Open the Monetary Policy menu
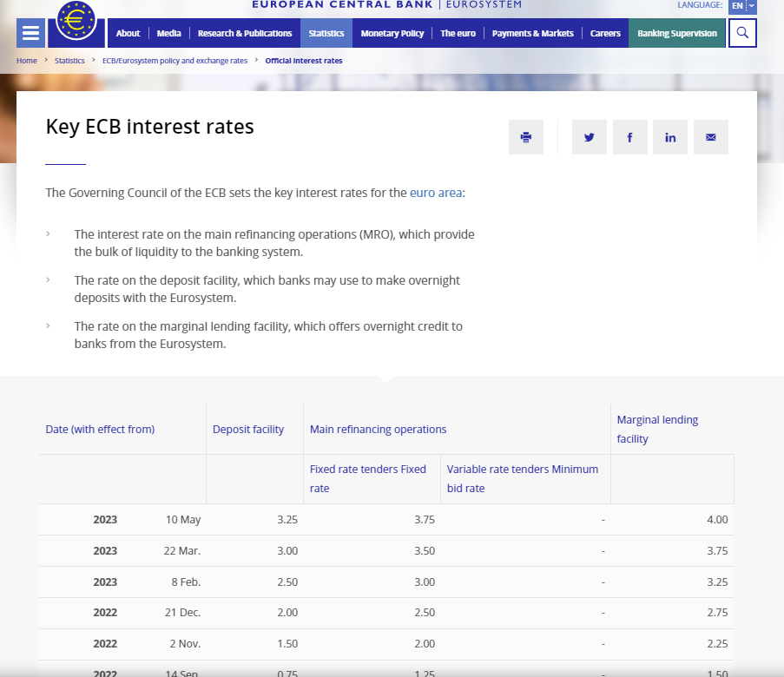 click(392, 33)
